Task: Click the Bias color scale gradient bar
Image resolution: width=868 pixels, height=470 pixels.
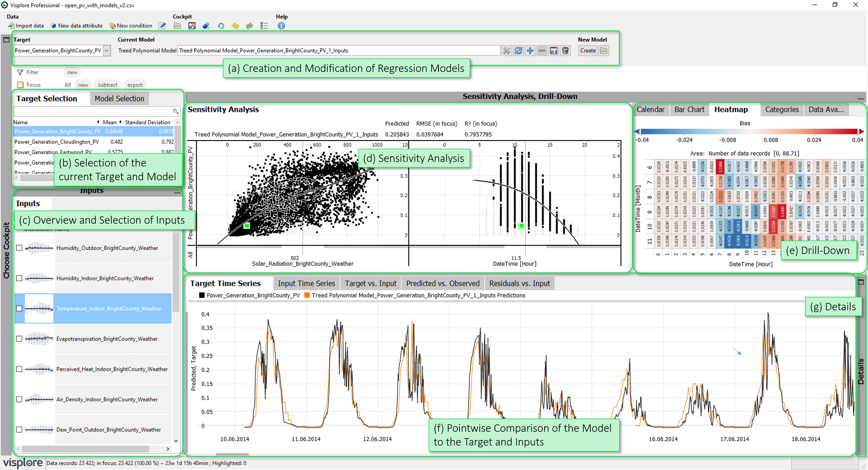Action: click(749, 132)
